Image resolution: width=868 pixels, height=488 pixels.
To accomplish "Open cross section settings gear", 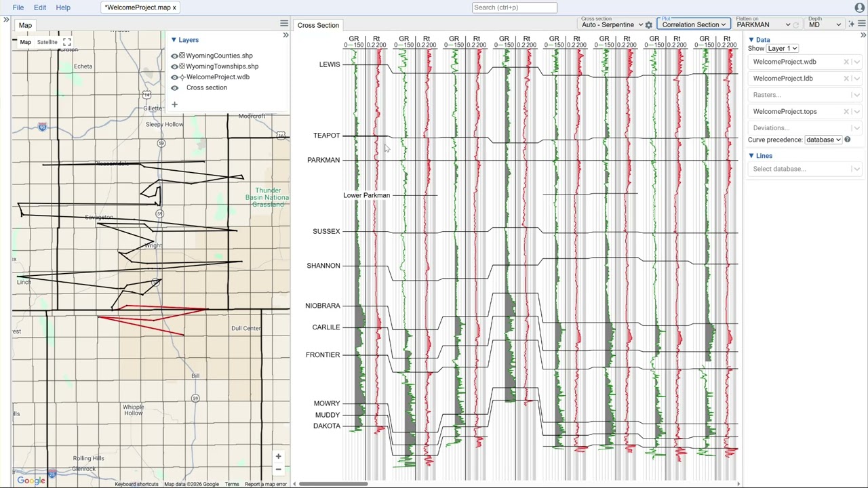I will pos(648,25).
